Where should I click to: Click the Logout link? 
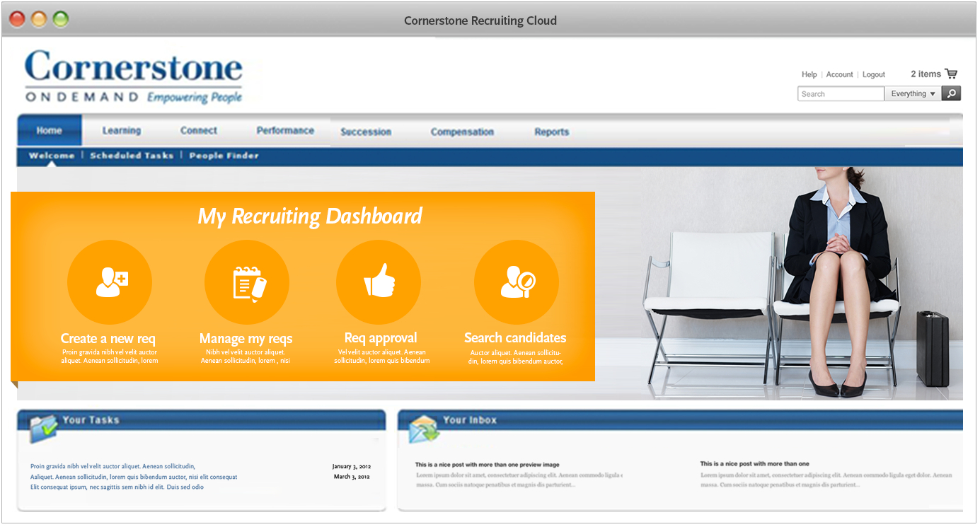click(874, 74)
